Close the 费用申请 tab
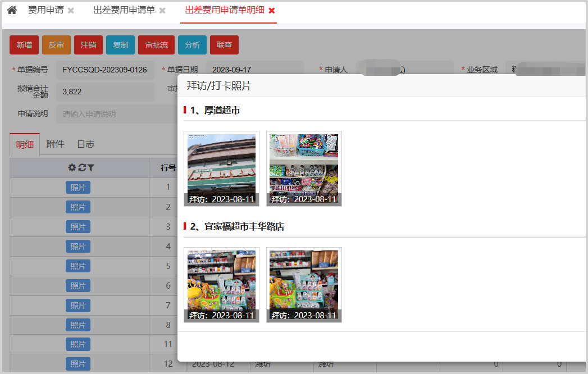588x374 pixels. (71, 11)
